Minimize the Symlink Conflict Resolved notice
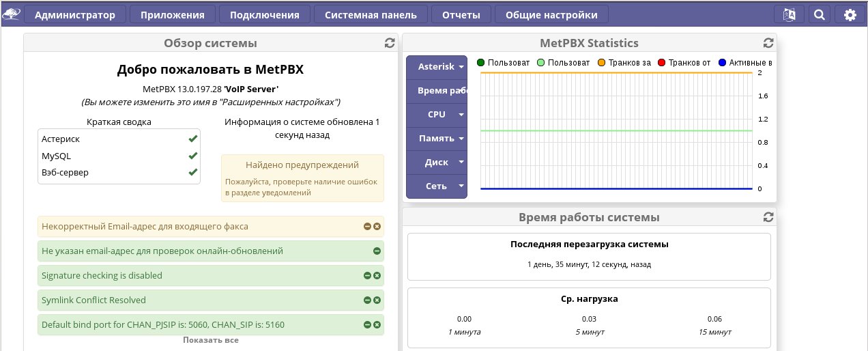Viewport: 868px width, 351px height. click(367, 300)
